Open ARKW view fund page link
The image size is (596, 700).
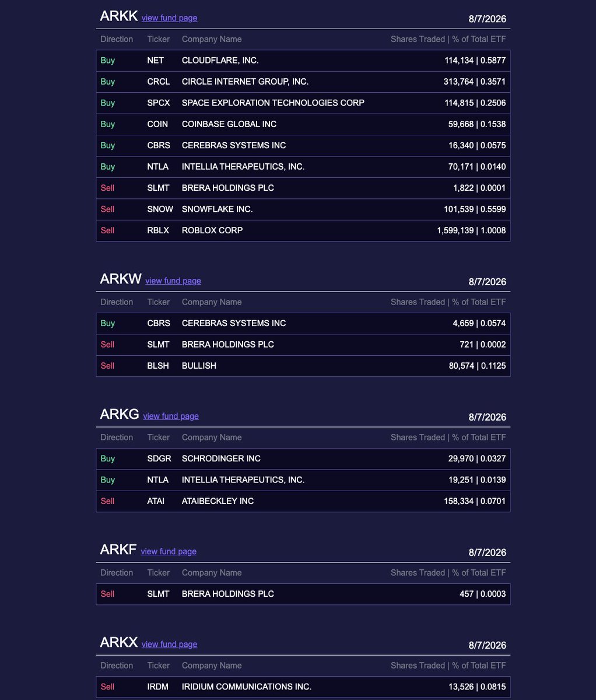click(173, 281)
